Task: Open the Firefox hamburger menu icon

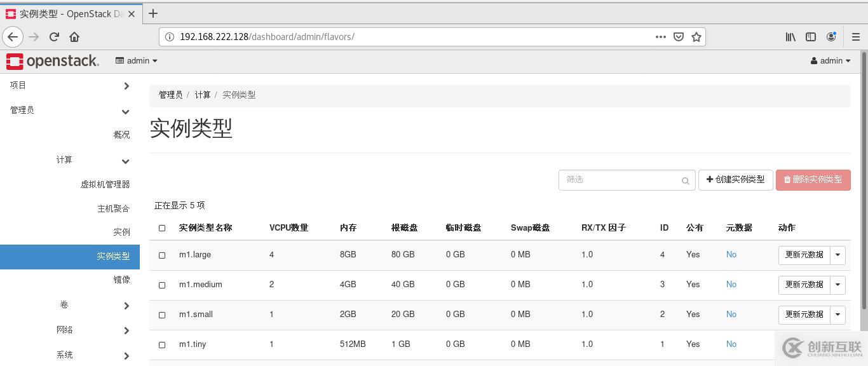Action: click(x=855, y=36)
